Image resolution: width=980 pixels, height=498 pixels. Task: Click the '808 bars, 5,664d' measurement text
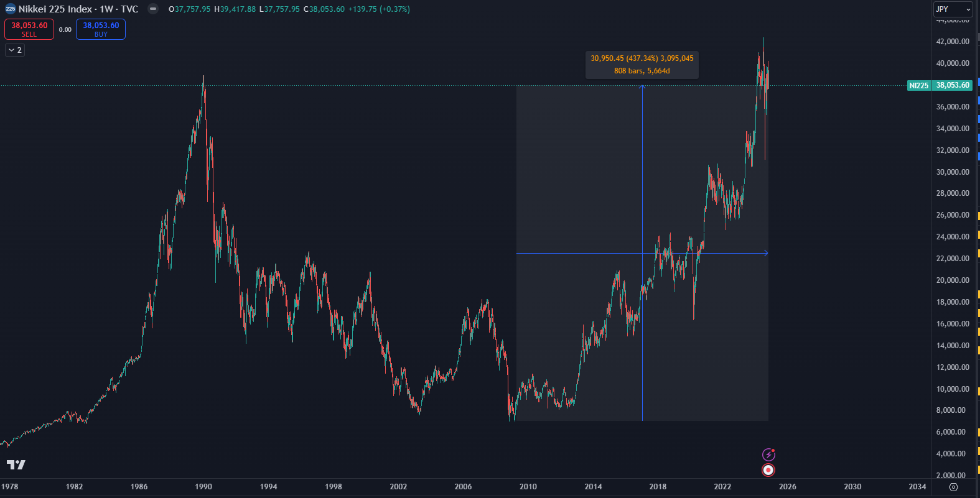click(642, 71)
